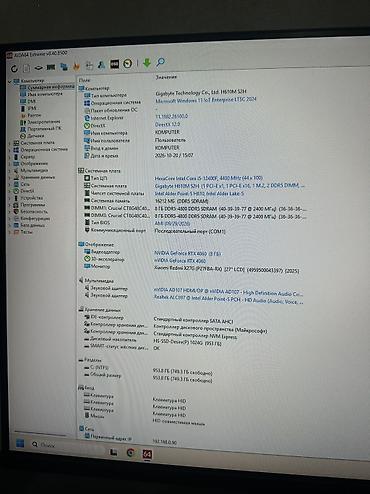Click the blue monitors toolbar icon

coord(64,67)
